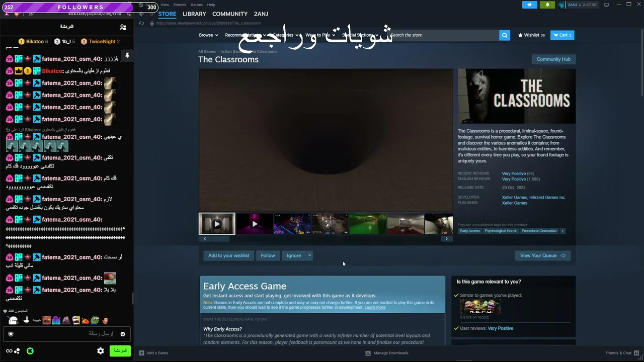Click the shield icon in message box
The width and height of the screenshot is (644, 362).
(x=11, y=334)
